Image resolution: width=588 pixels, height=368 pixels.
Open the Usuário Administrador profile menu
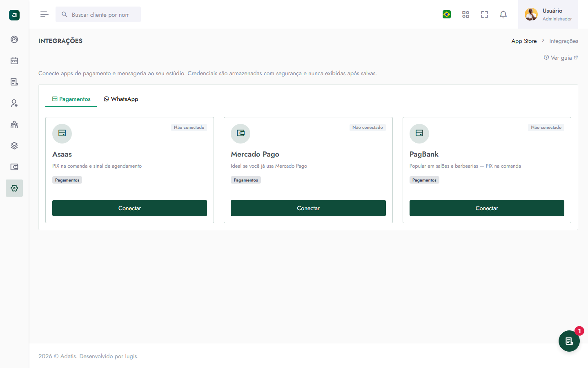(548, 14)
